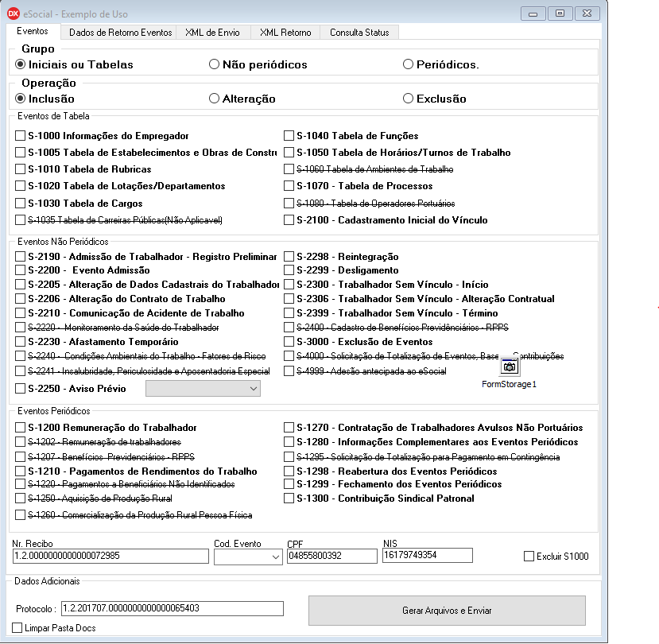
Task: Tick S-2100 Cadastramento Inicial do Vínculo
Action: [x=289, y=220]
